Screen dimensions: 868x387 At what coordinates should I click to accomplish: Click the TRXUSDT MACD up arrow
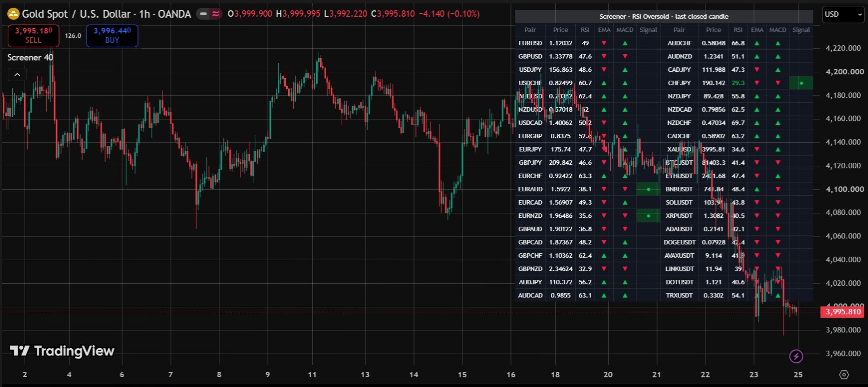(x=778, y=296)
